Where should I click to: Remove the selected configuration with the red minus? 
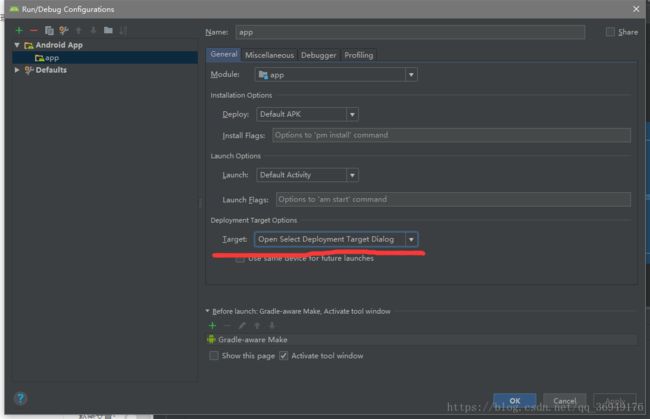(x=34, y=30)
